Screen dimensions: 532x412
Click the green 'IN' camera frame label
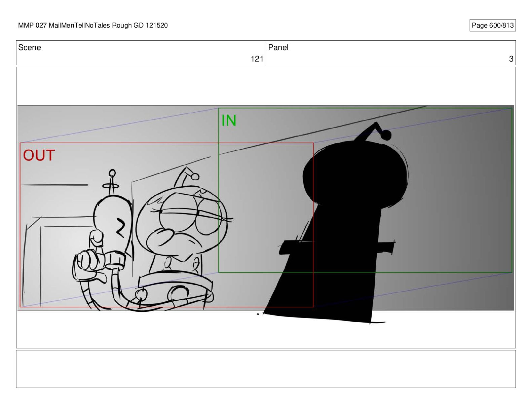[229, 120]
